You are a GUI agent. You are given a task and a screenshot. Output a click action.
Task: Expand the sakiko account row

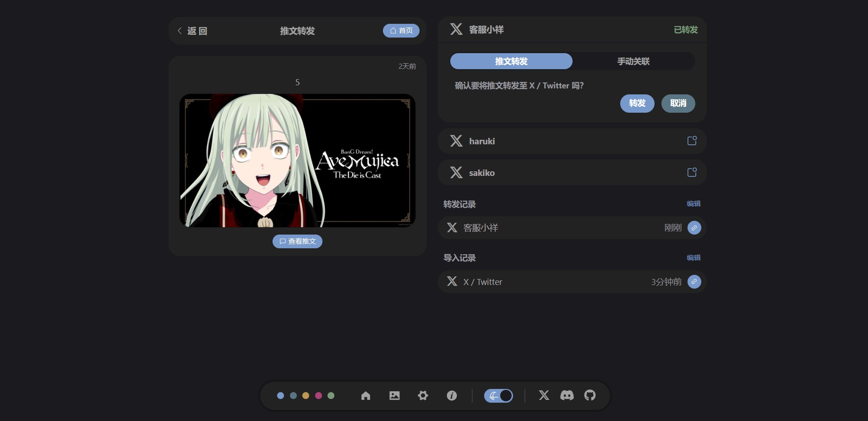[572, 173]
